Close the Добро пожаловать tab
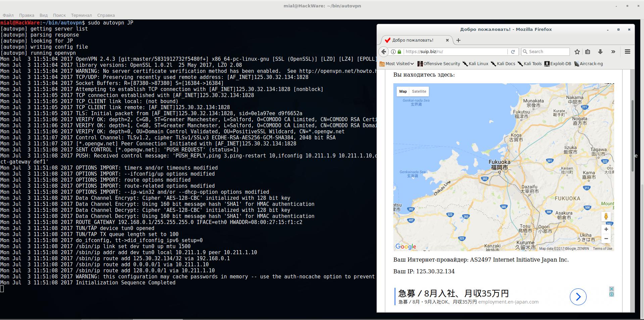The width and height of the screenshot is (644, 320). pos(447,40)
